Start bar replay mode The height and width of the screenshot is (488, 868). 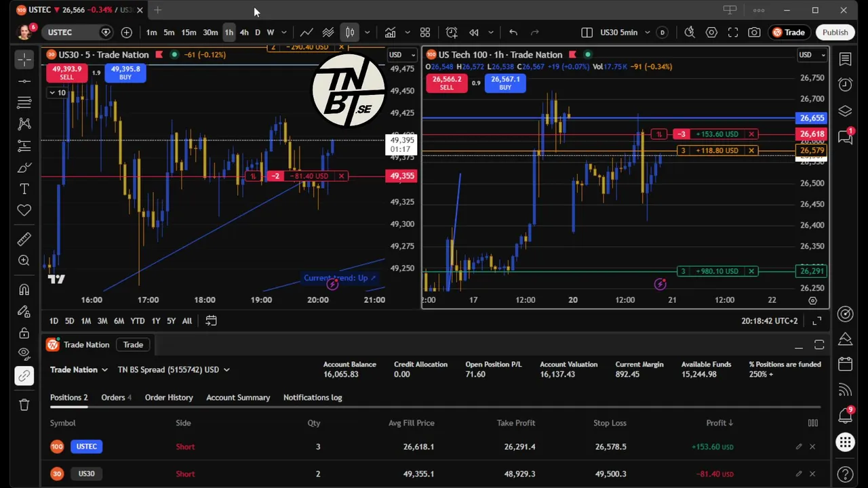pos(474,33)
